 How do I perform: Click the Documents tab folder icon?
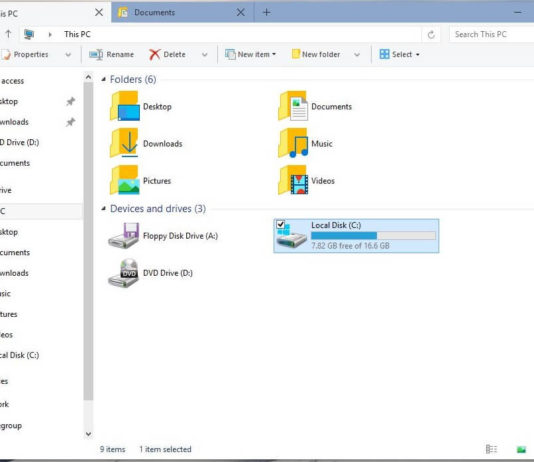click(x=123, y=13)
